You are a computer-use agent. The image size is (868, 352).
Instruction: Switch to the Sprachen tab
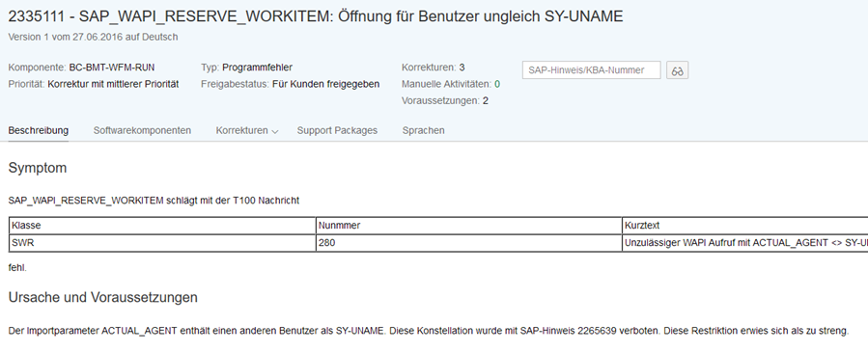coord(424,130)
